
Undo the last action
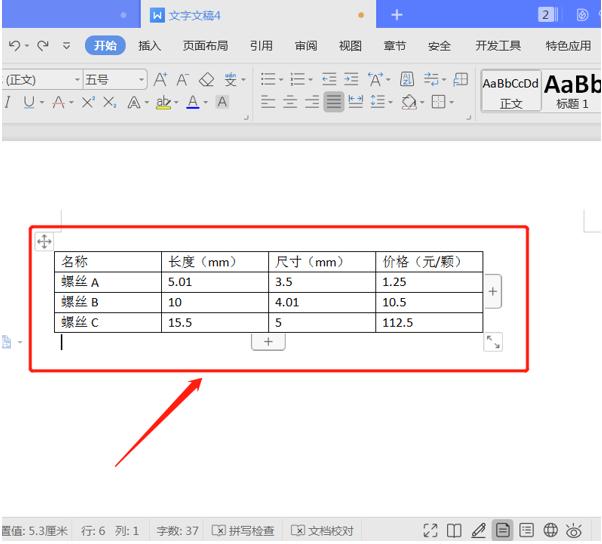pos(15,46)
